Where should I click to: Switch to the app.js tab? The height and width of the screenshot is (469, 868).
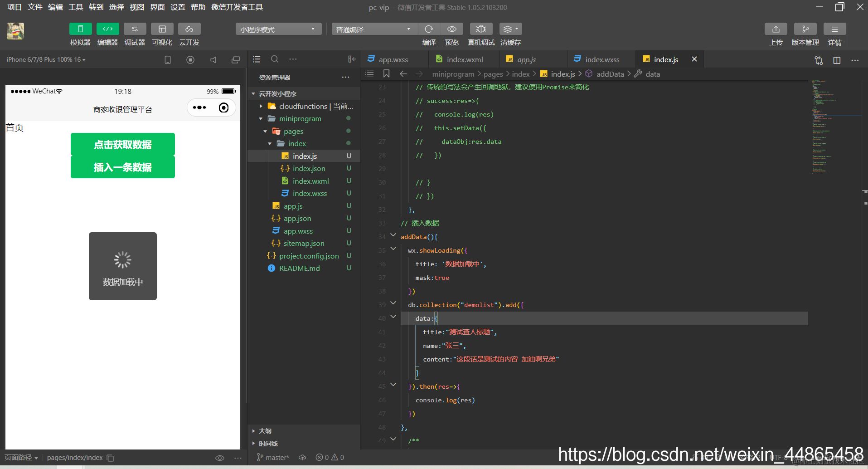(533, 59)
